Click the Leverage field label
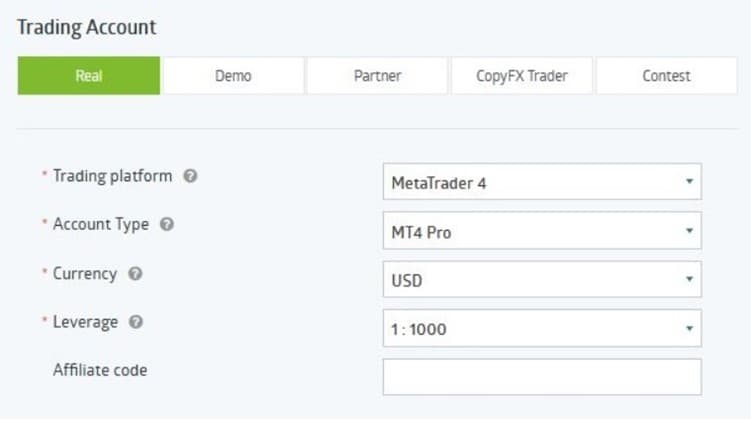The image size is (751, 421). click(x=85, y=322)
